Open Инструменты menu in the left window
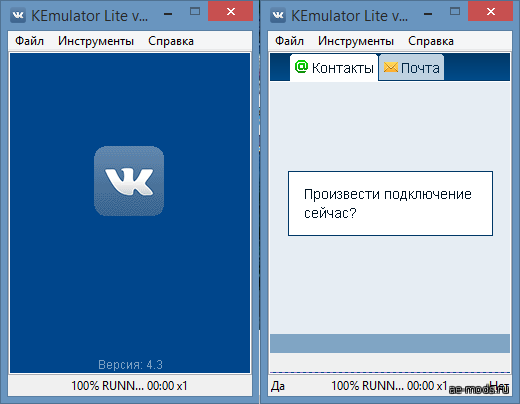520x404 pixels. point(96,41)
